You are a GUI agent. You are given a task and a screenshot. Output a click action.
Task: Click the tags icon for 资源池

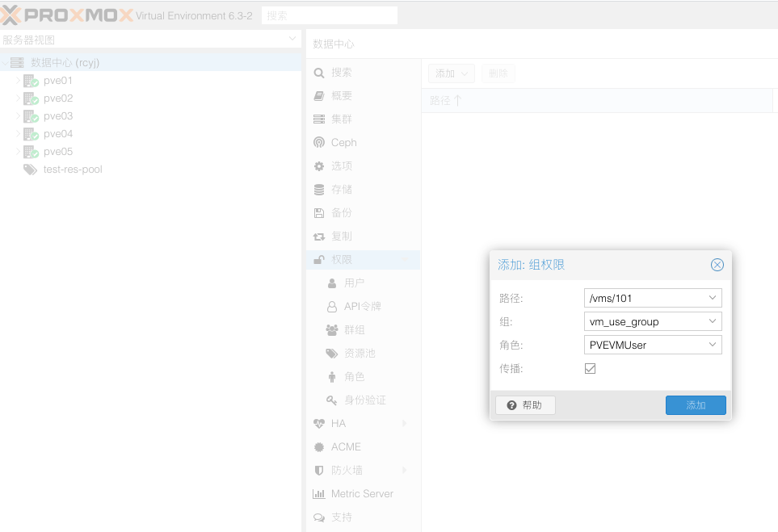(332, 353)
